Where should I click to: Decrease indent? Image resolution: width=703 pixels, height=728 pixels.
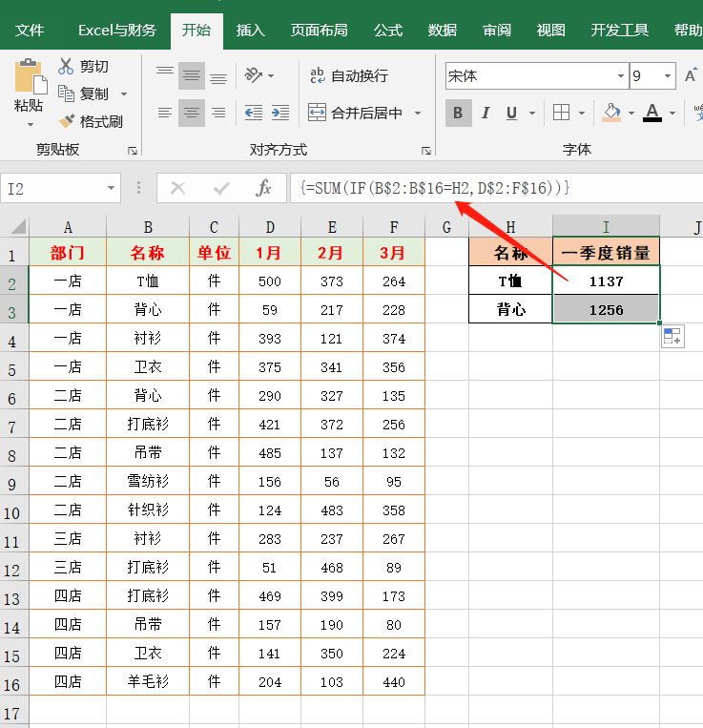(254, 113)
